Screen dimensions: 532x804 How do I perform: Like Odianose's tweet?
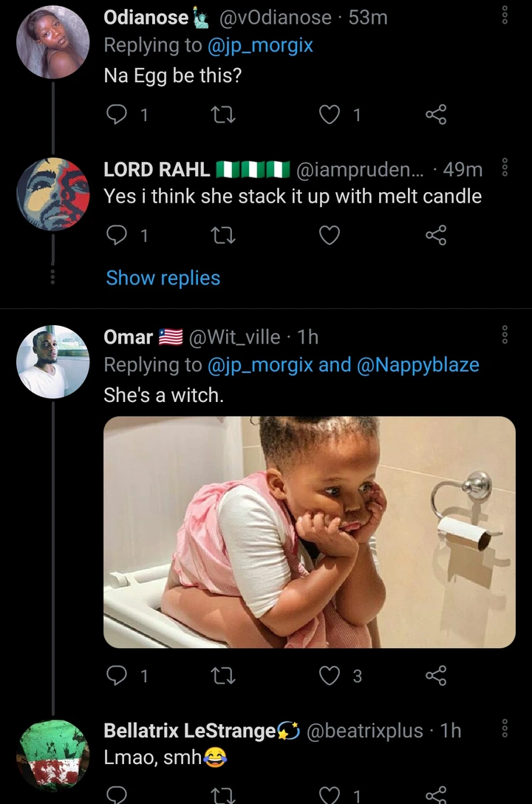(x=330, y=115)
